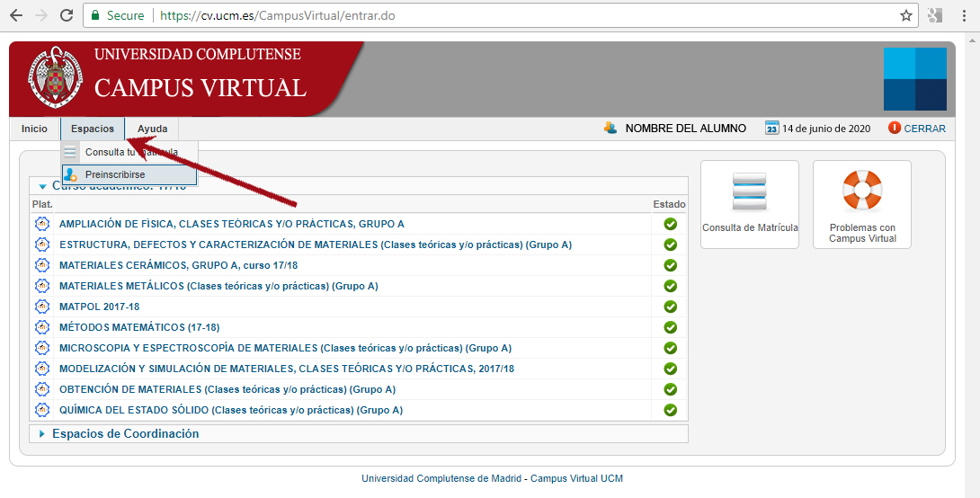Click green status check for OBTENCIÓN DE MATERIALES
980x498 pixels.
[671, 389]
